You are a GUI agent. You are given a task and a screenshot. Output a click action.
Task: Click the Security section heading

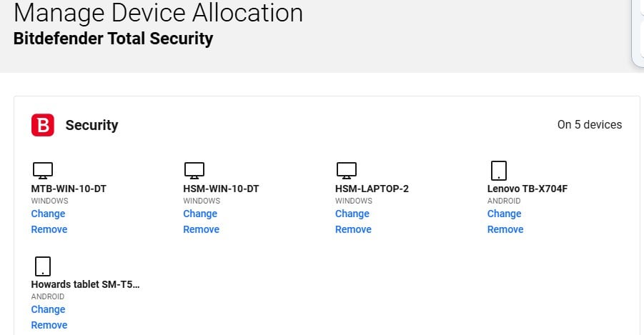91,125
